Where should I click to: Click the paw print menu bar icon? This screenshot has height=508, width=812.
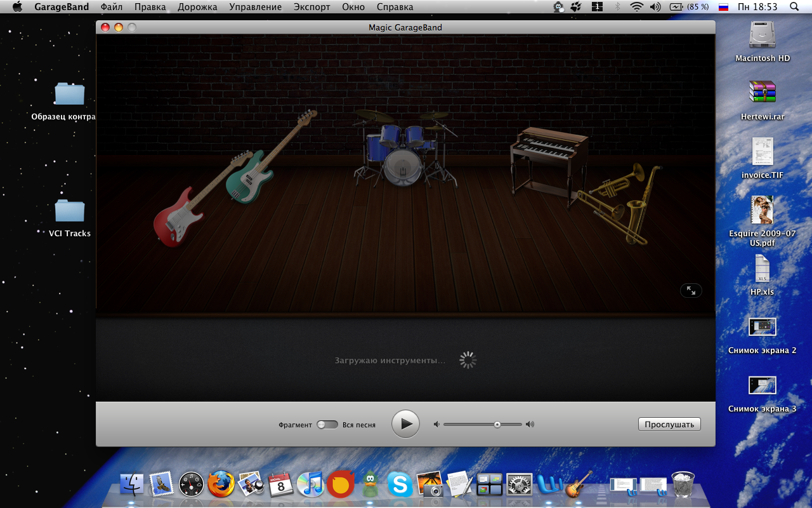coord(576,7)
